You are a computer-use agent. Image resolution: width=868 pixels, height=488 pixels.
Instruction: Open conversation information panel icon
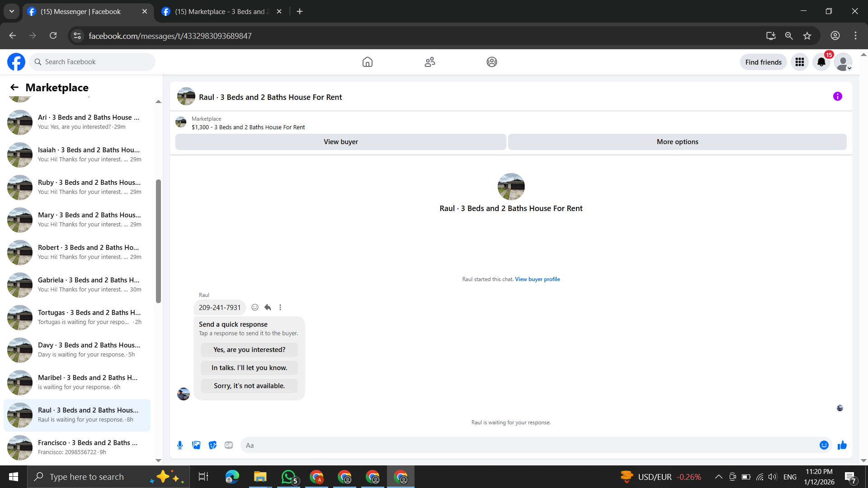click(x=837, y=96)
